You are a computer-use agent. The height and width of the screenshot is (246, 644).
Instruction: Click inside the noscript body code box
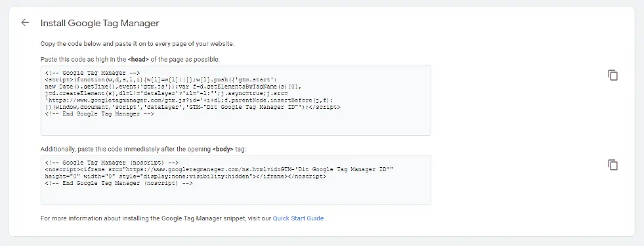coord(236,180)
